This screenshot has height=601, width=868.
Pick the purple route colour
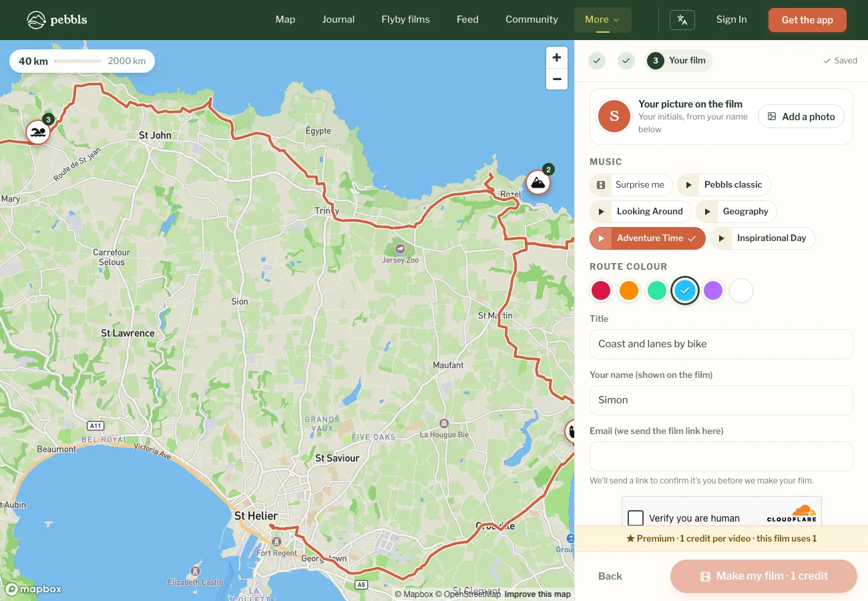(713, 290)
